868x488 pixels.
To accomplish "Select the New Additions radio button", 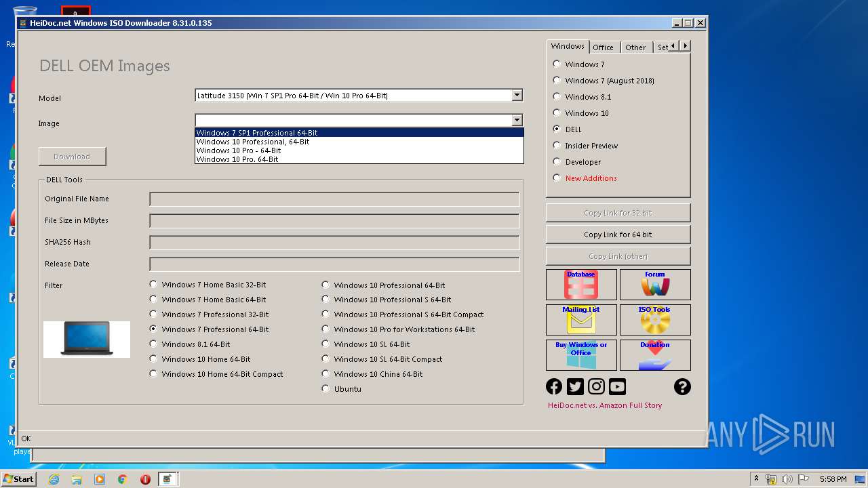I will (557, 178).
